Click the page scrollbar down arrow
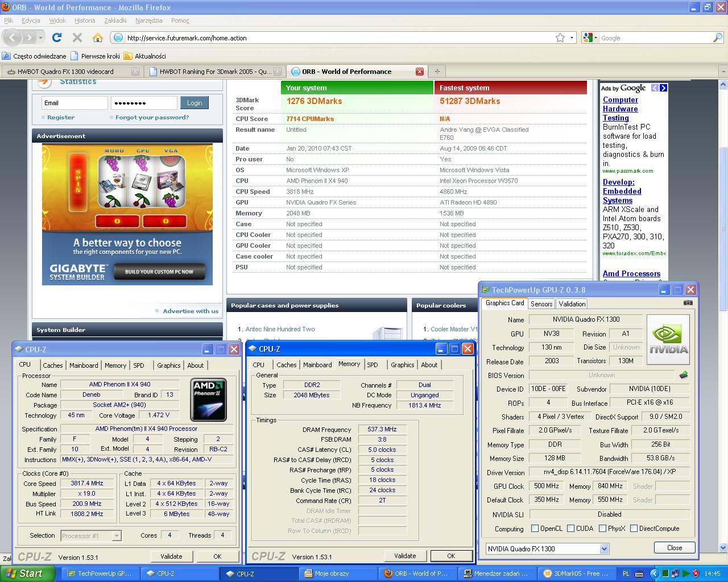Viewport: 728px width, 582px height. tap(723, 548)
